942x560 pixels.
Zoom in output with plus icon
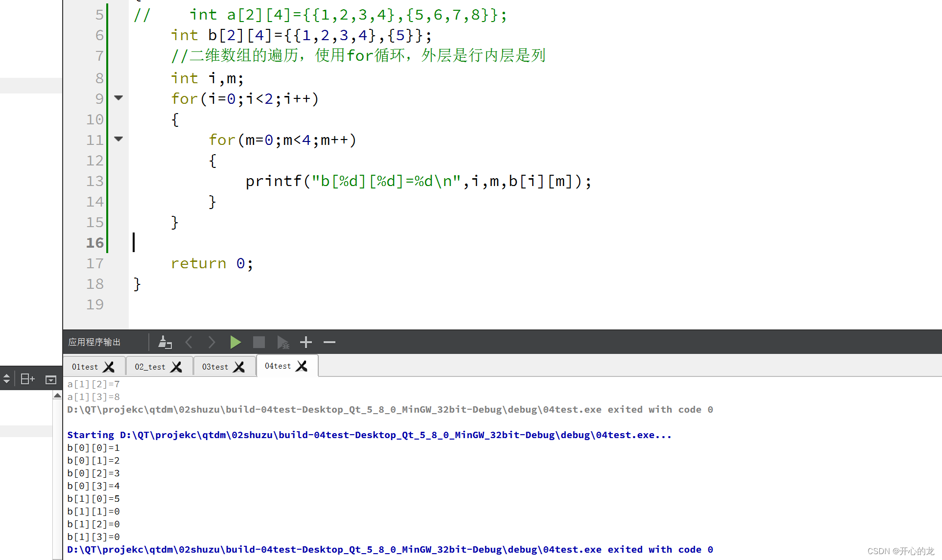click(306, 342)
